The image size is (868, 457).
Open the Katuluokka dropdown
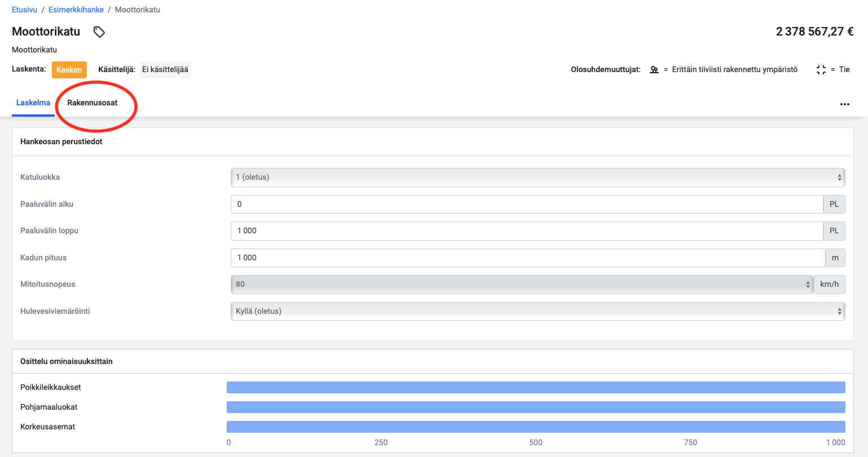point(537,177)
